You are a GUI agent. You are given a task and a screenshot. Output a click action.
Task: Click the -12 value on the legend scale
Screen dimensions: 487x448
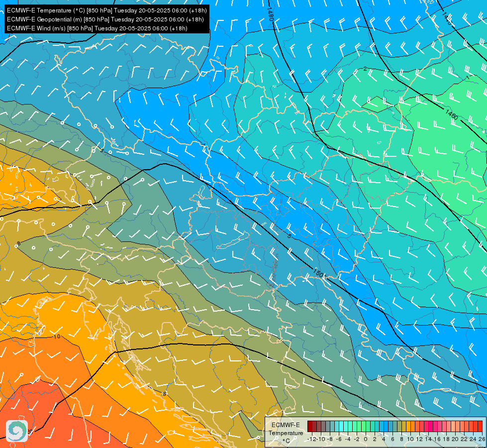[312, 439]
